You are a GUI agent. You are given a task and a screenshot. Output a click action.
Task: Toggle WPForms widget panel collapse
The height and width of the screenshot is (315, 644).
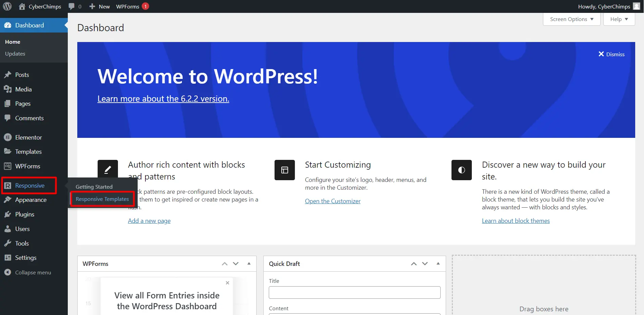click(249, 264)
